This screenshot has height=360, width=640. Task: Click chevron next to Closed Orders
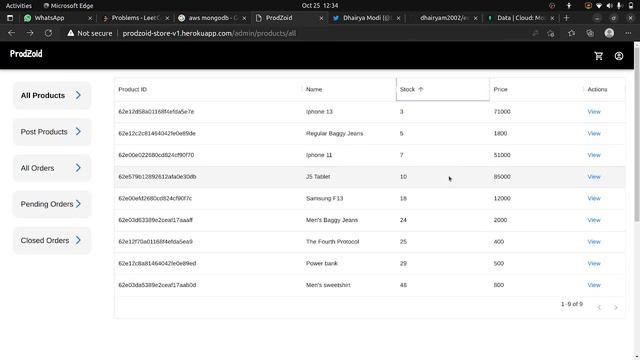click(x=78, y=240)
